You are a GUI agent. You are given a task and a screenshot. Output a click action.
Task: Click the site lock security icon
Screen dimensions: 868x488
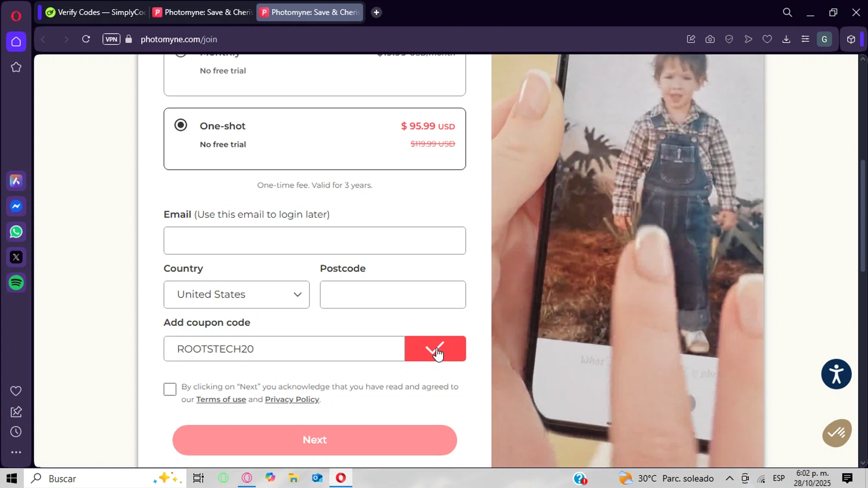[128, 39]
